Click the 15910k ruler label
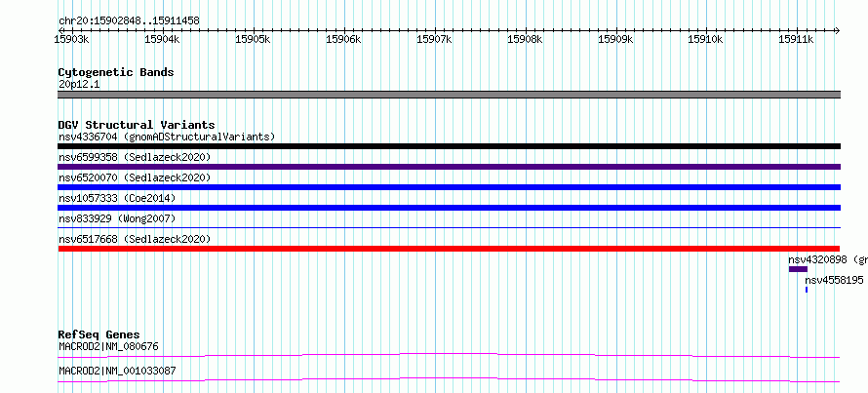 click(705, 39)
